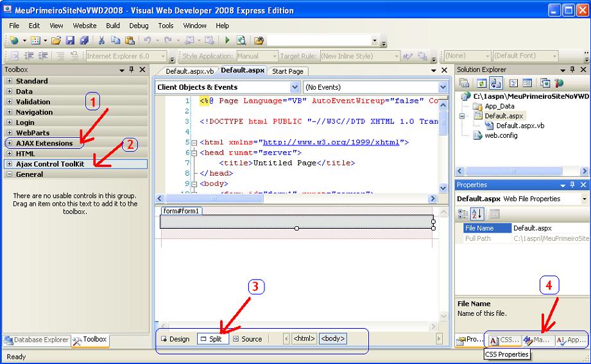Switch to Source view
The height and width of the screenshot is (364, 591).
pyautogui.click(x=248, y=339)
